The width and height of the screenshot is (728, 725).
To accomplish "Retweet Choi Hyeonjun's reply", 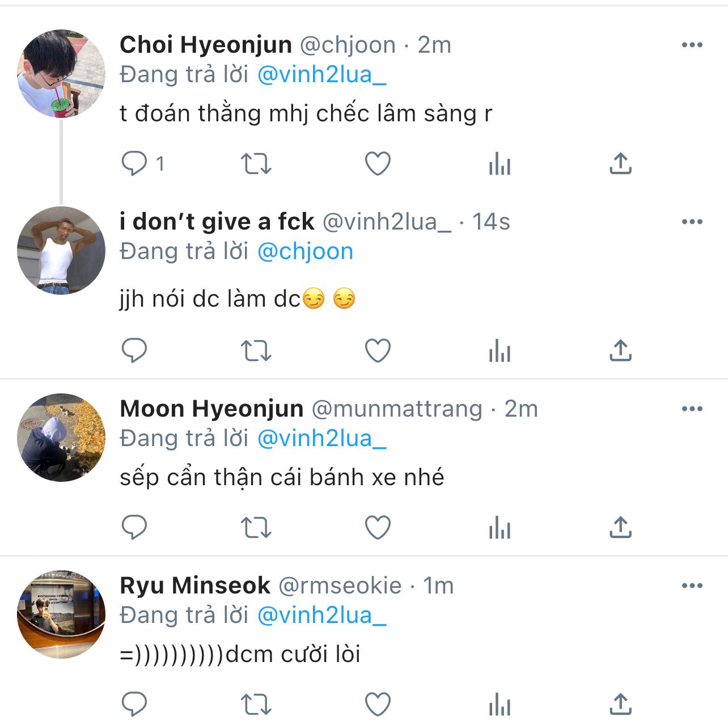I will coord(256,164).
